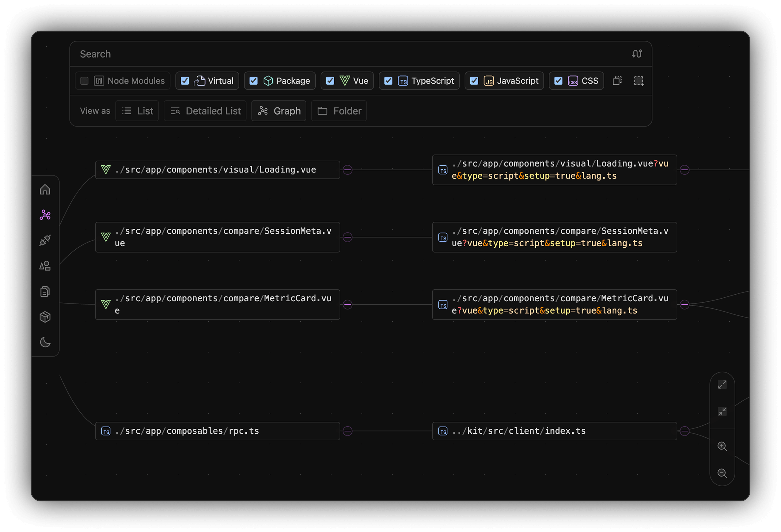
Task: Open the plugins plug icon in sidebar
Action: pyautogui.click(x=45, y=240)
